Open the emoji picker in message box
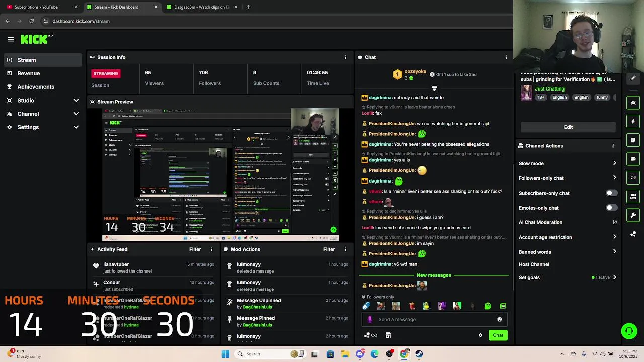644x362 pixels. pyautogui.click(x=499, y=319)
